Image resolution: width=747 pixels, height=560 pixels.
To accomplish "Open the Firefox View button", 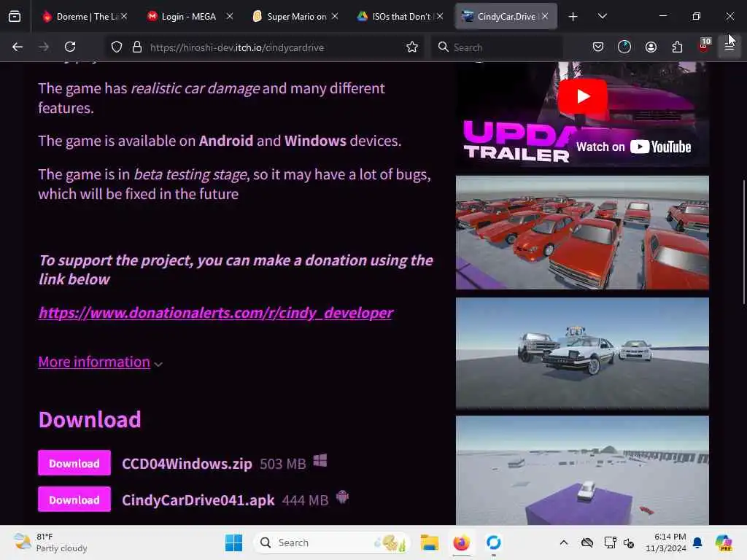I will point(15,17).
